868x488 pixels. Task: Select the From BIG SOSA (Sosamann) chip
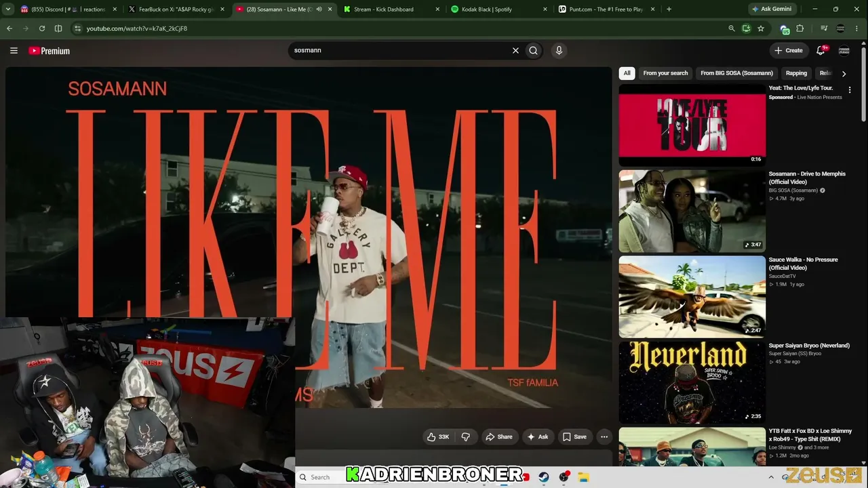pos(736,73)
